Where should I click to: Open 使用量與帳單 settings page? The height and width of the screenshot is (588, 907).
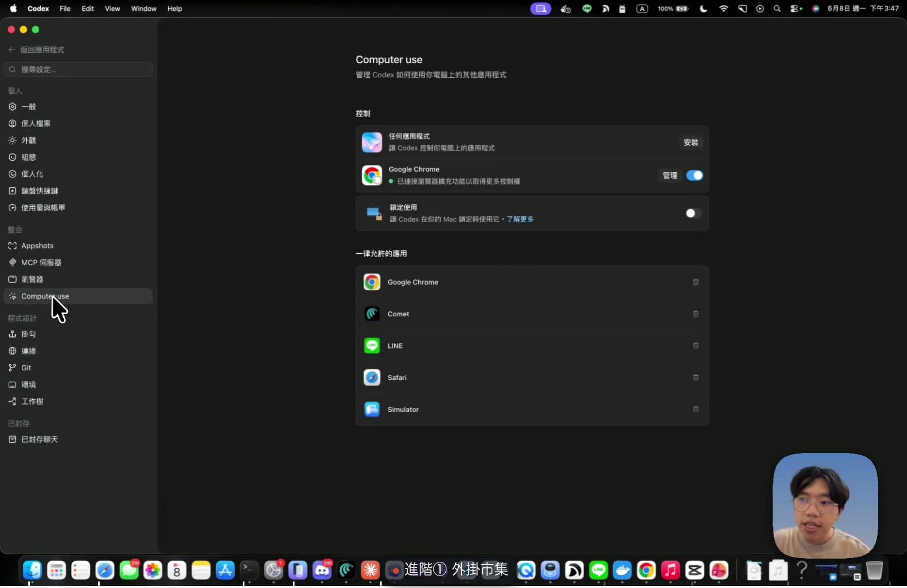(78, 208)
